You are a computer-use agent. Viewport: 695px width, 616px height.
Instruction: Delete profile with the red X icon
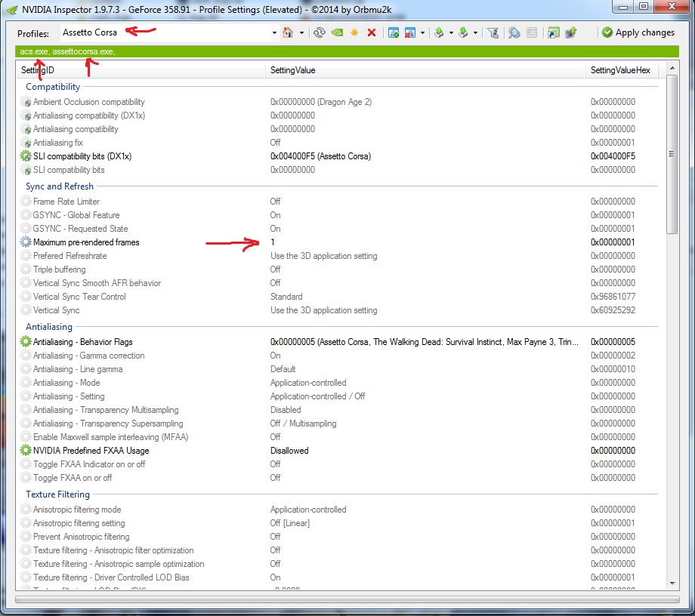(x=371, y=32)
